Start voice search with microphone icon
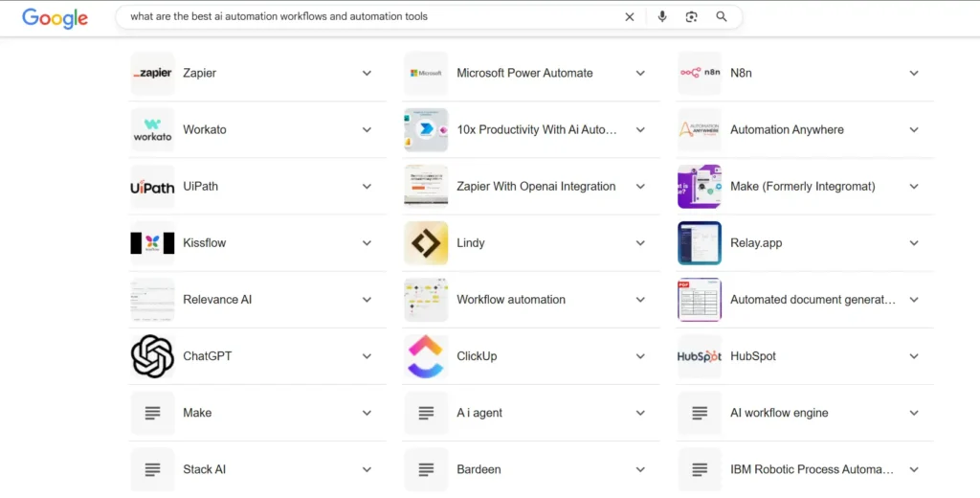 coord(662,16)
